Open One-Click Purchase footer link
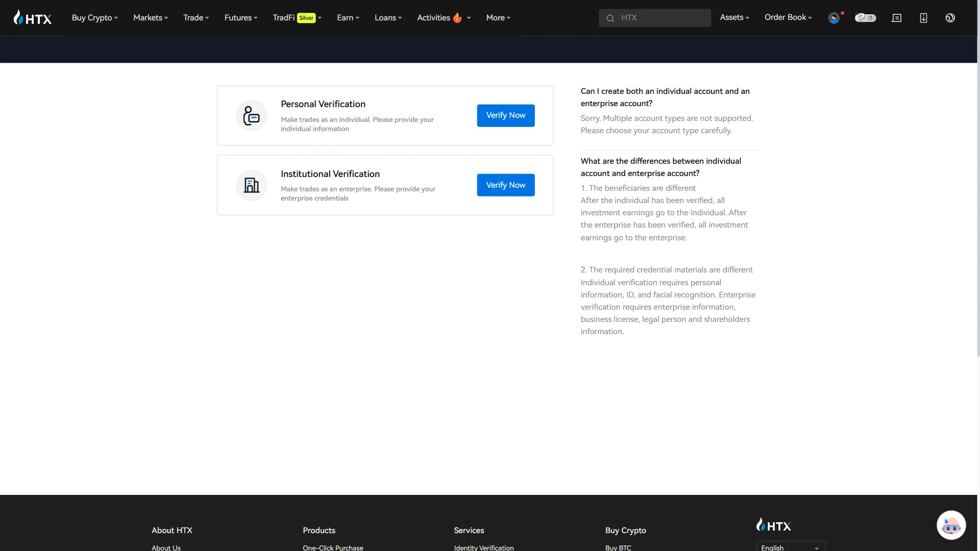This screenshot has height=551, width=980. point(333,547)
